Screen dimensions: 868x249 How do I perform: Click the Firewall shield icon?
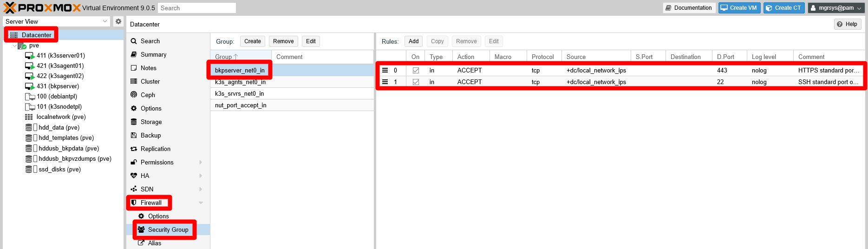click(134, 203)
